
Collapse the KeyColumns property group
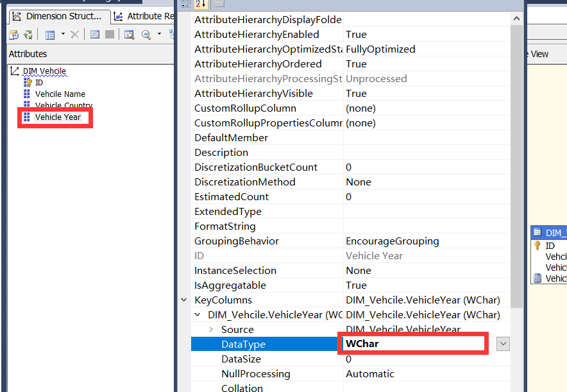(x=183, y=300)
